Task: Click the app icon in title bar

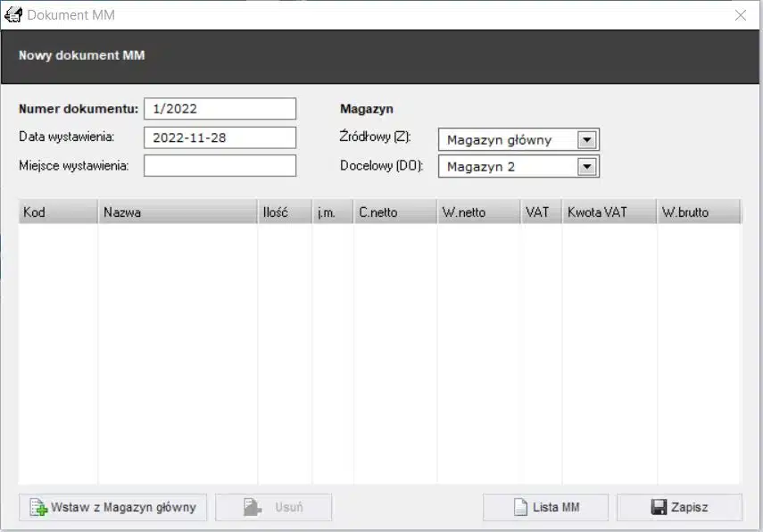Action: [x=13, y=15]
